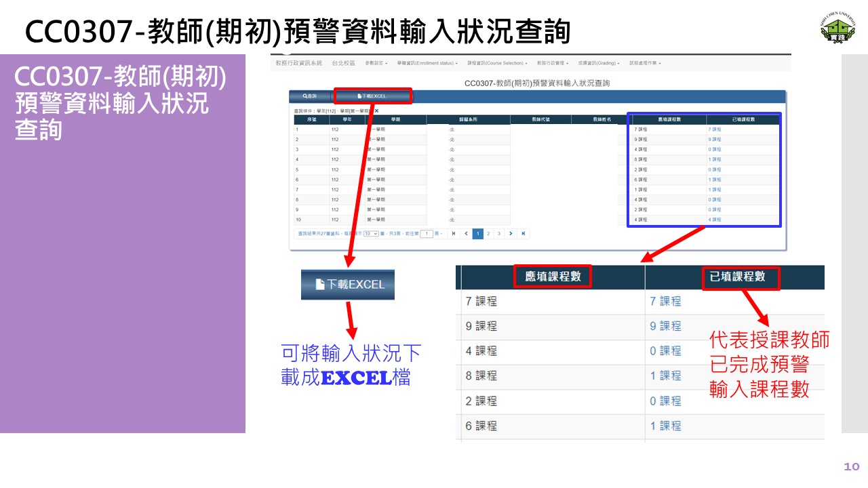Open the rows-per-page dropdown showing 10
This screenshot has height=488, width=868.
pyautogui.click(x=371, y=234)
